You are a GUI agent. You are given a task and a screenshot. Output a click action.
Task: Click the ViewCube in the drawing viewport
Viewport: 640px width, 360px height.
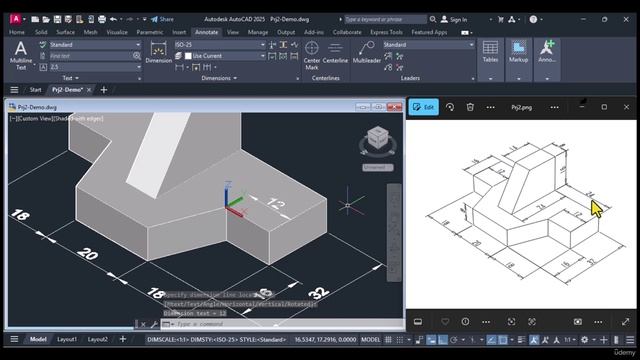378,139
